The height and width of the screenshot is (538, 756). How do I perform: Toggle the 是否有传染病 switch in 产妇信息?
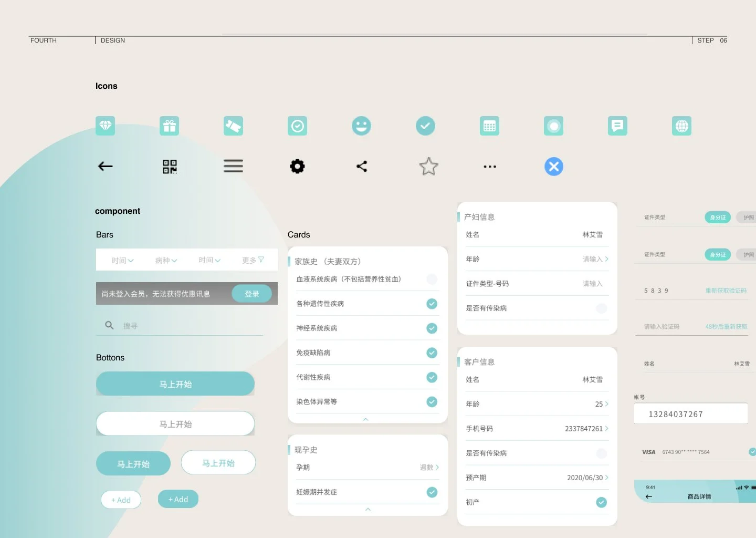[600, 308]
